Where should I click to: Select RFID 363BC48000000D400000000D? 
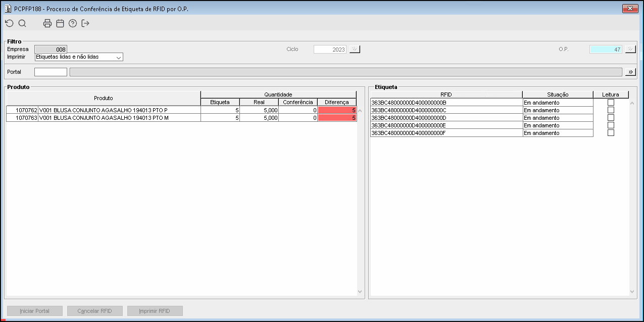pos(447,118)
